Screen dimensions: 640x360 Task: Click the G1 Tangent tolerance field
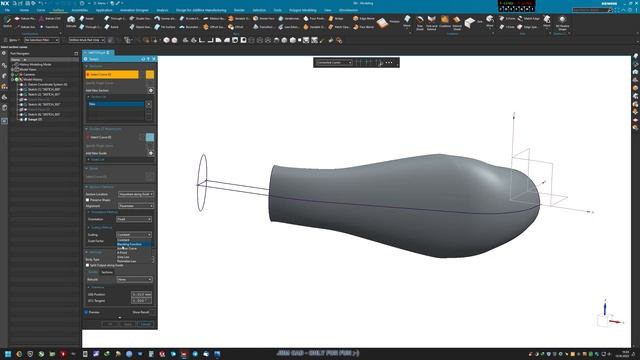(141, 301)
